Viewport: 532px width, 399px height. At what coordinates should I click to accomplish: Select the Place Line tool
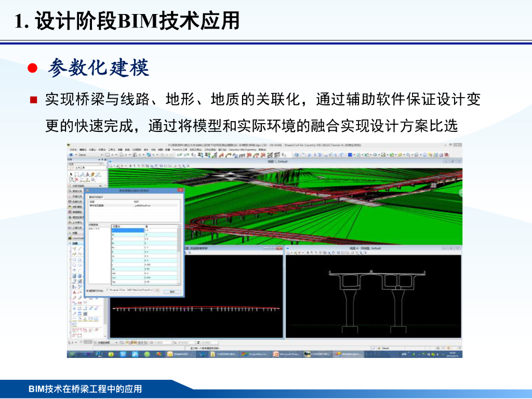(80, 249)
